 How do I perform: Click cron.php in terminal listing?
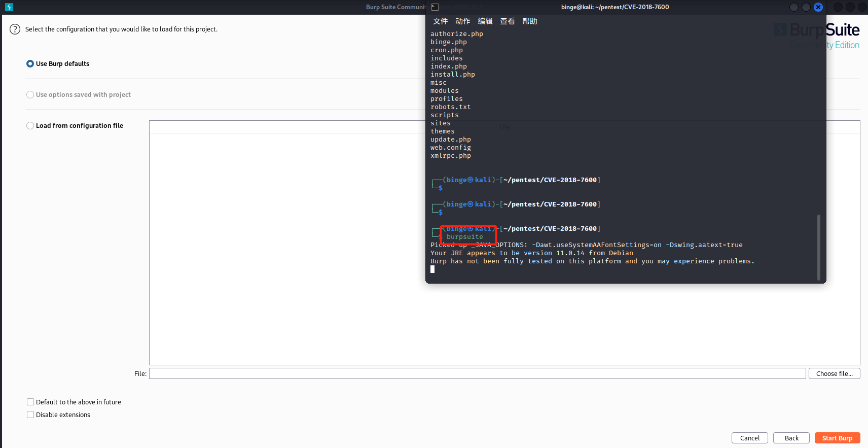point(447,50)
